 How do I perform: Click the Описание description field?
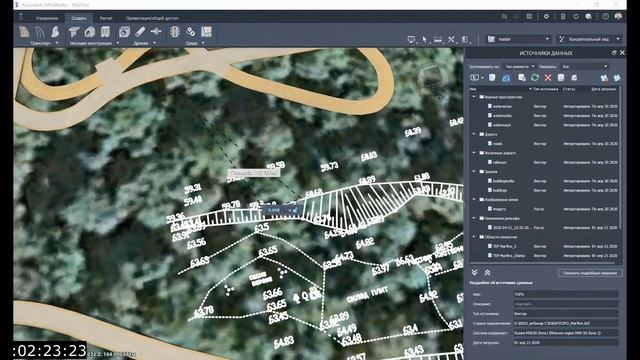click(x=566, y=304)
